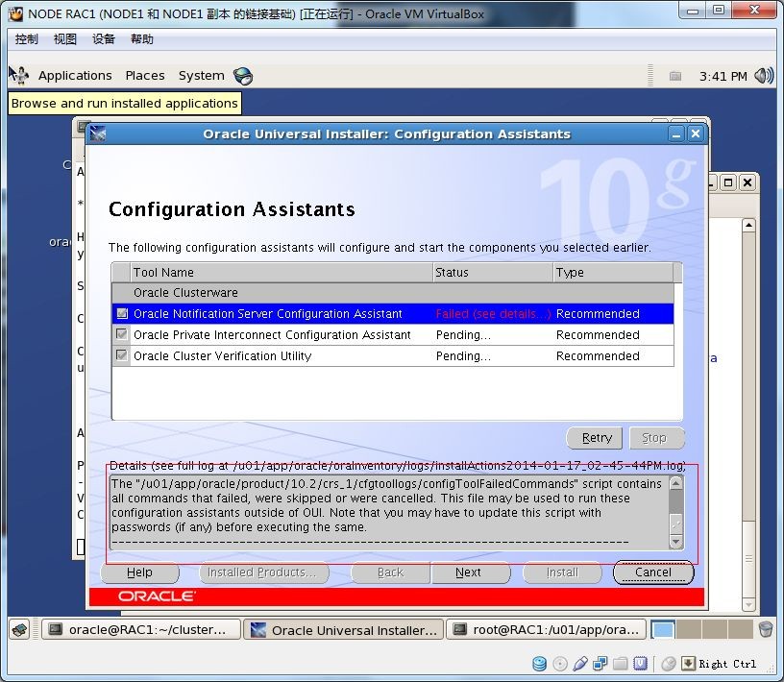Click the VirtualBox hard disk activity icon

pos(540,664)
